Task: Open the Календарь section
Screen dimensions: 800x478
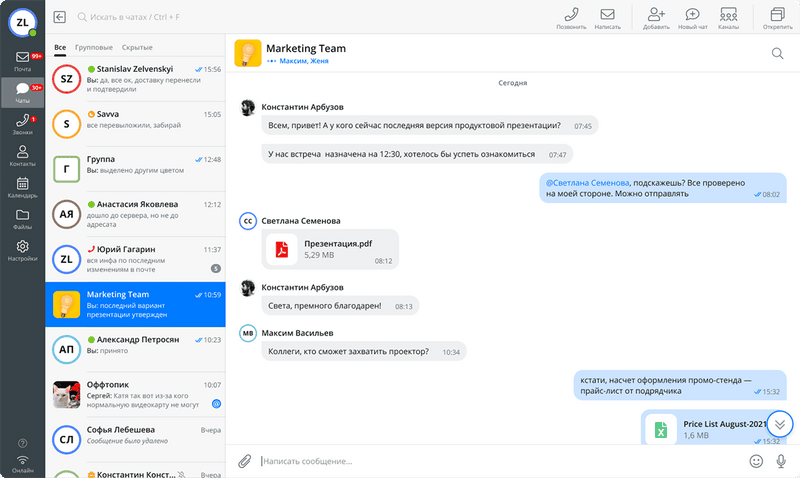Action: [22, 187]
